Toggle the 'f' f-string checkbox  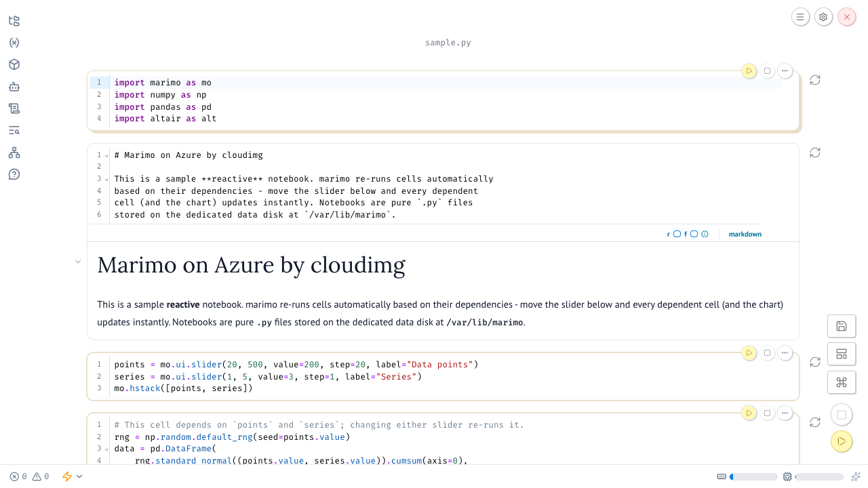pyautogui.click(x=694, y=234)
